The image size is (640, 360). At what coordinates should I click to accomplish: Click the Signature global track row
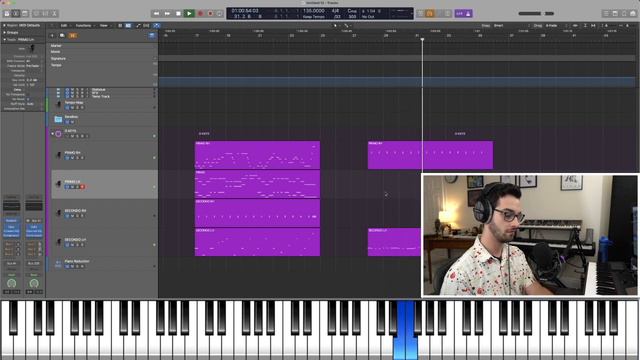coord(102,58)
